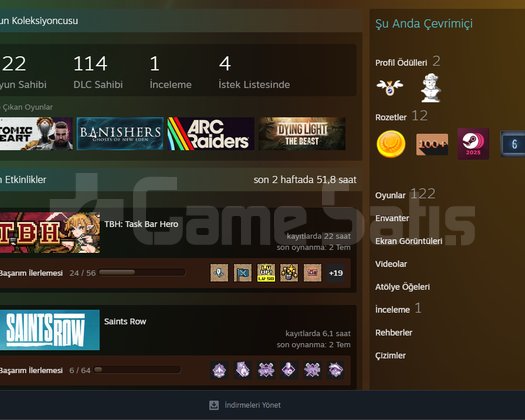525x420 pixels.
Task: Click Başarım İlerlemesi label for Saints Row
Action: (x=31, y=370)
